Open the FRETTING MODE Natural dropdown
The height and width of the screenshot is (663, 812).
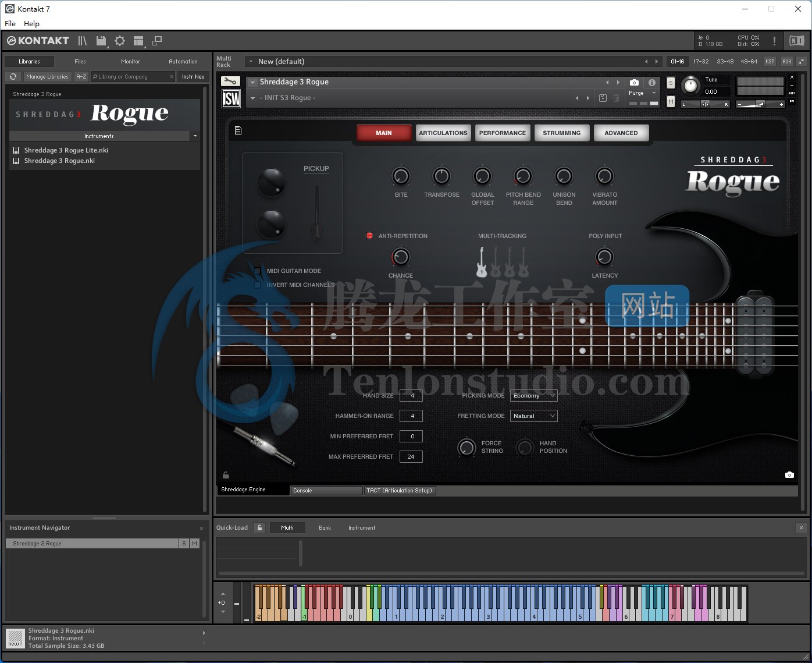[533, 416]
